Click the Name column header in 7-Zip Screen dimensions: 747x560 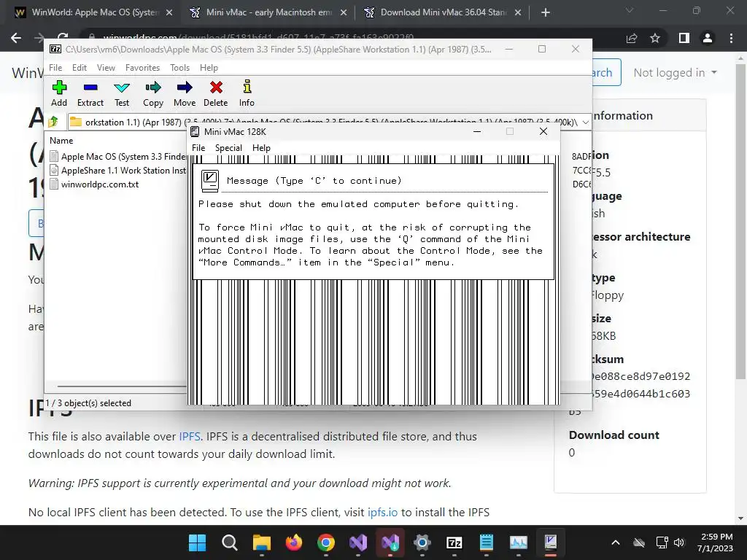tap(61, 141)
